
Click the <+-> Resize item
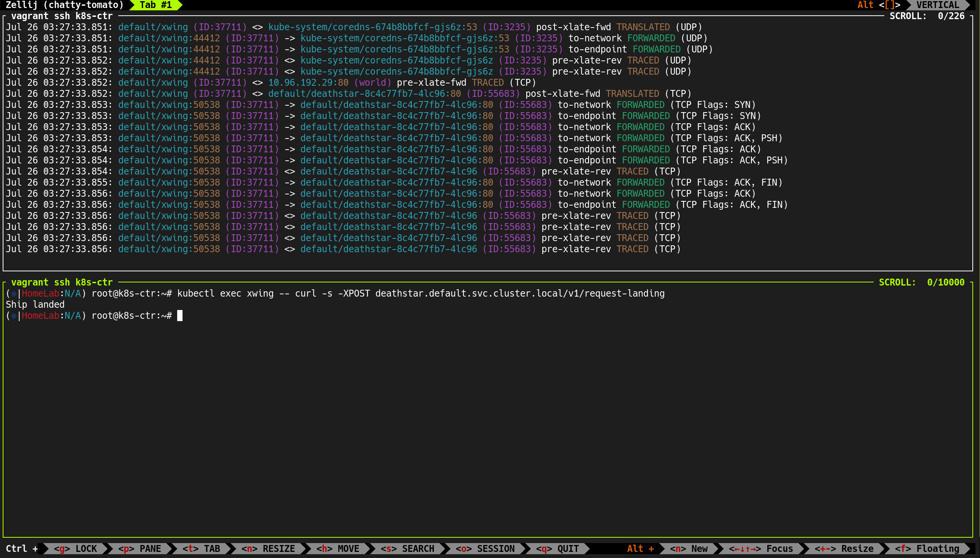click(844, 548)
